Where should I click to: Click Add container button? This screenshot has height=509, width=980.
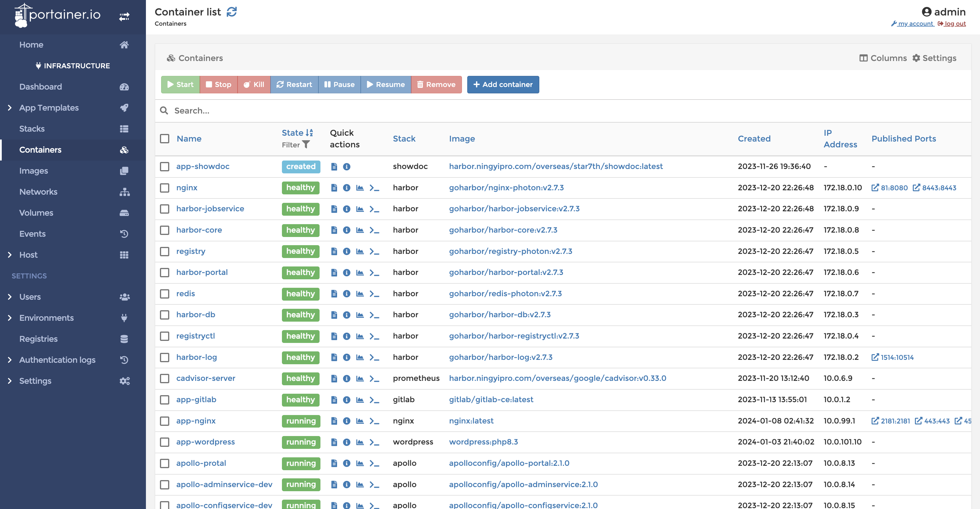503,84
